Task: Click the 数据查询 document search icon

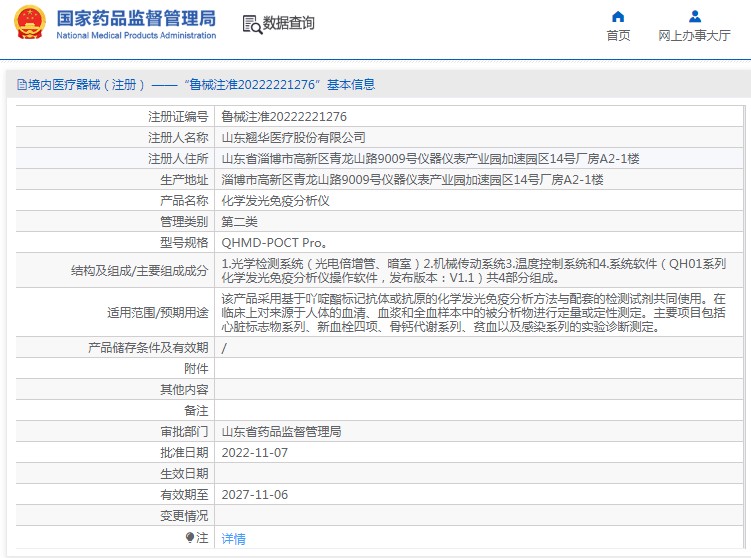Action: tap(251, 23)
